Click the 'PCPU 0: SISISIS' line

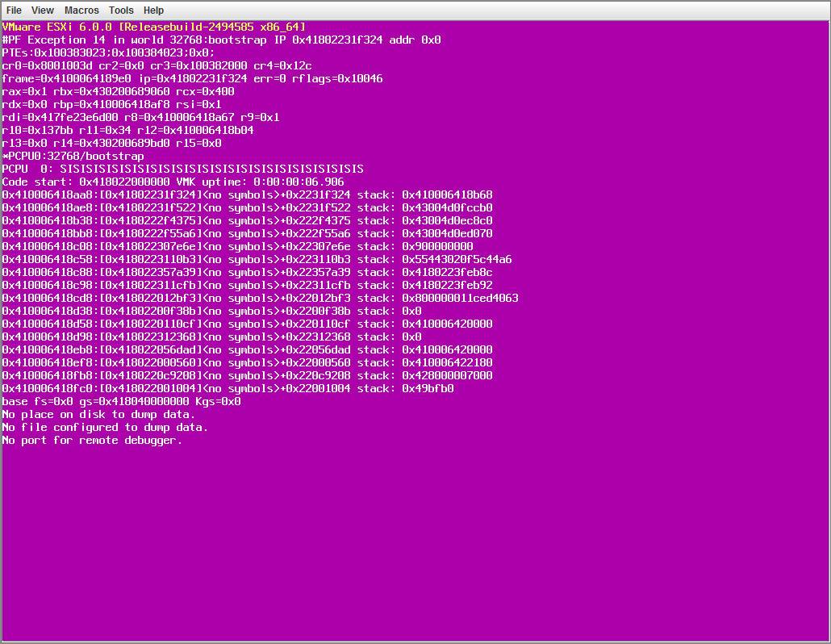coord(183,169)
